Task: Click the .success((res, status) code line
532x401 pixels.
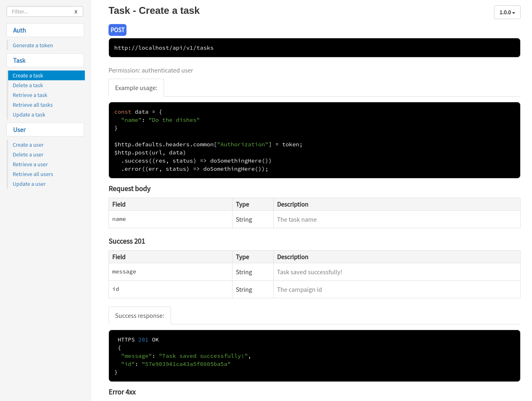Action: point(196,161)
